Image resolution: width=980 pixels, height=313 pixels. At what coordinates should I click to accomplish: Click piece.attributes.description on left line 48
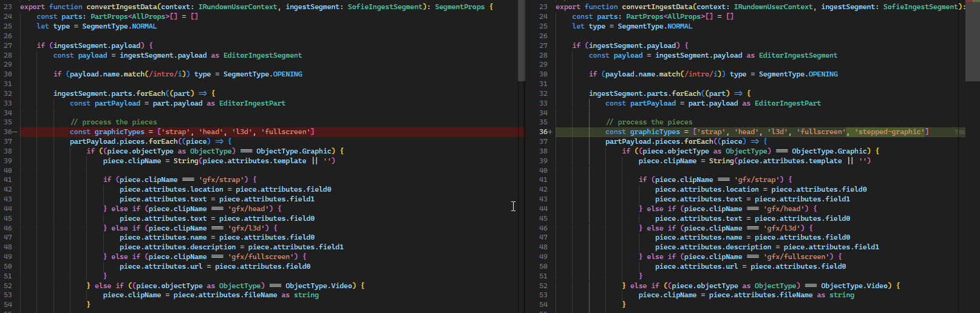(x=178, y=247)
